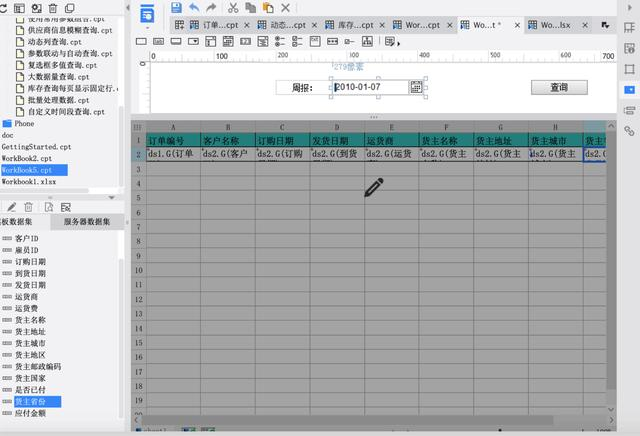Select WorkBook2.cpt in file tree
The width and height of the screenshot is (640, 436).
pyautogui.click(x=27, y=158)
